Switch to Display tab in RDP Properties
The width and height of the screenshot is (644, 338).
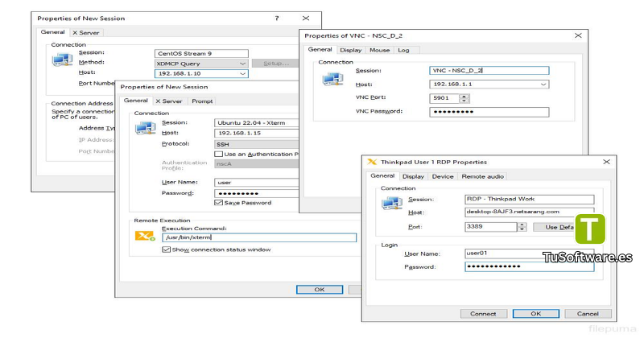[x=413, y=176]
